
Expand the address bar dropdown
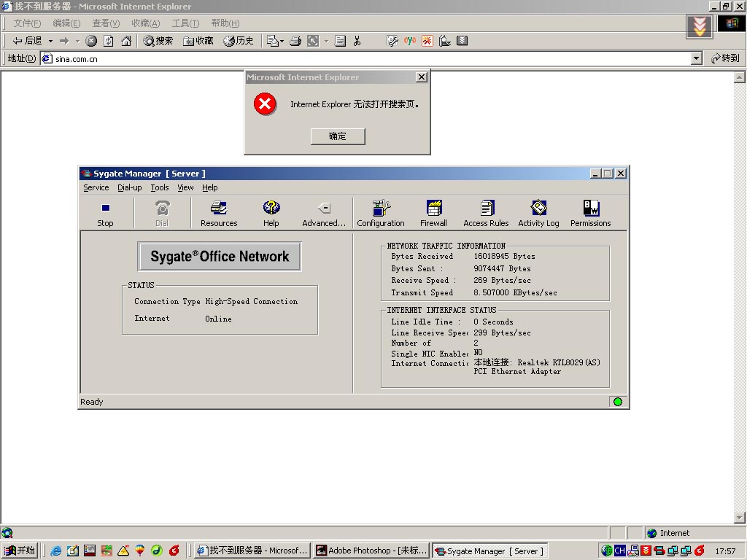[697, 58]
